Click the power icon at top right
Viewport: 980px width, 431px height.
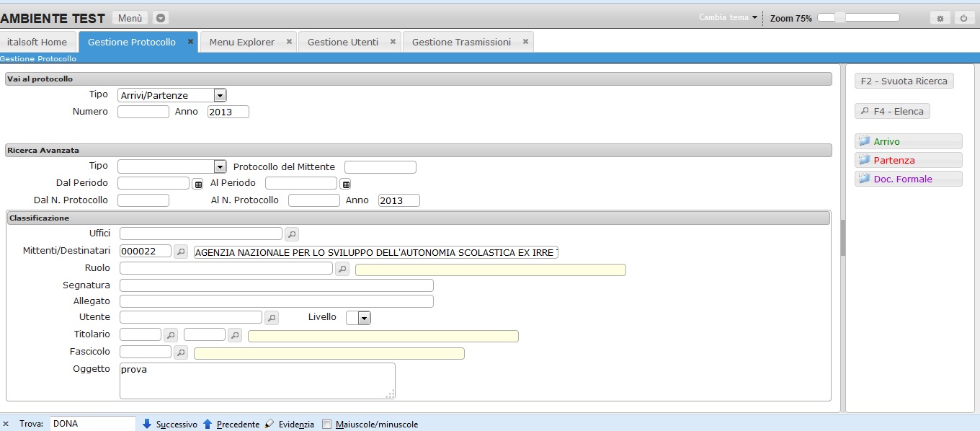click(x=963, y=18)
